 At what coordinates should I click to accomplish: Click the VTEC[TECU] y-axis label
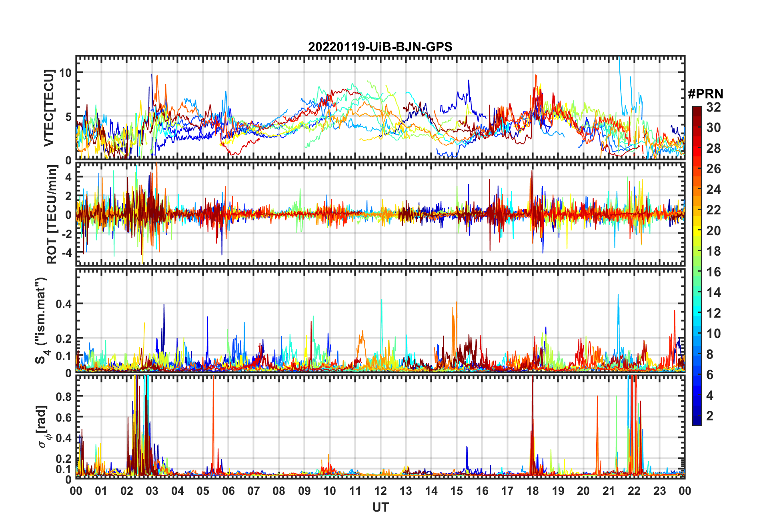(x=49, y=108)
